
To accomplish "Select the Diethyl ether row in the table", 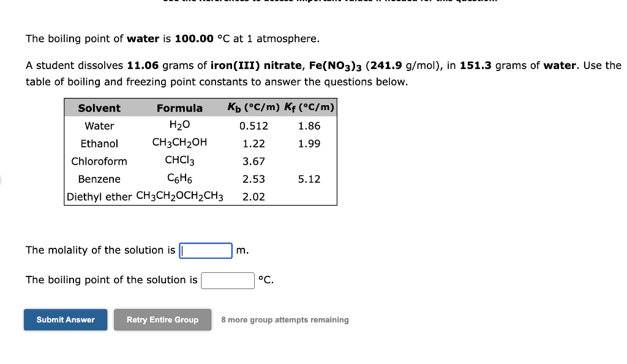I will click(x=97, y=196).
